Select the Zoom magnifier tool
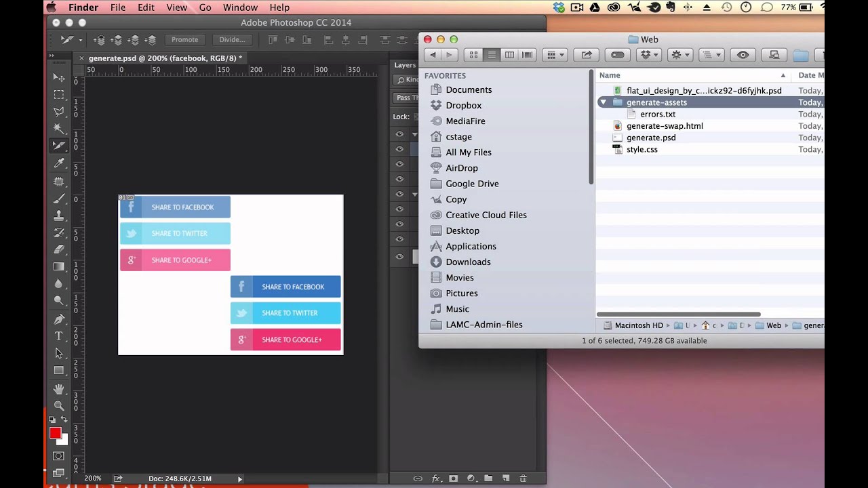This screenshot has height=488, width=868. coord(59,406)
